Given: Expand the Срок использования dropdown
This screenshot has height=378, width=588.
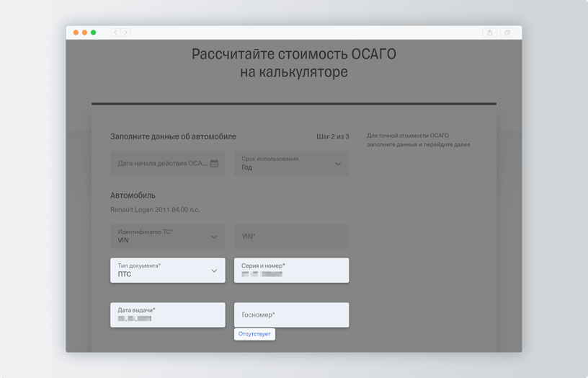Looking at the screenshot, I should [x=292, y=163].
